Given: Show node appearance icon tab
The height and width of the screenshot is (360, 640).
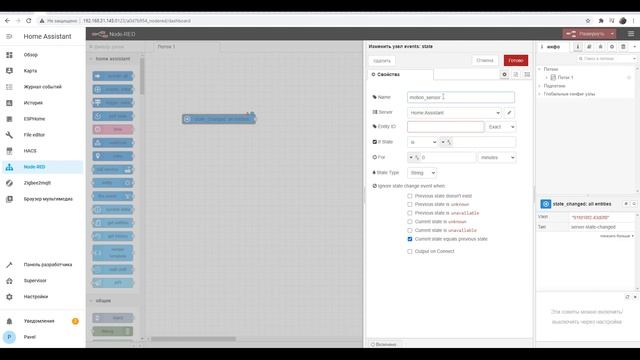Looking at the screenshot, I should (x=527, y=74).
